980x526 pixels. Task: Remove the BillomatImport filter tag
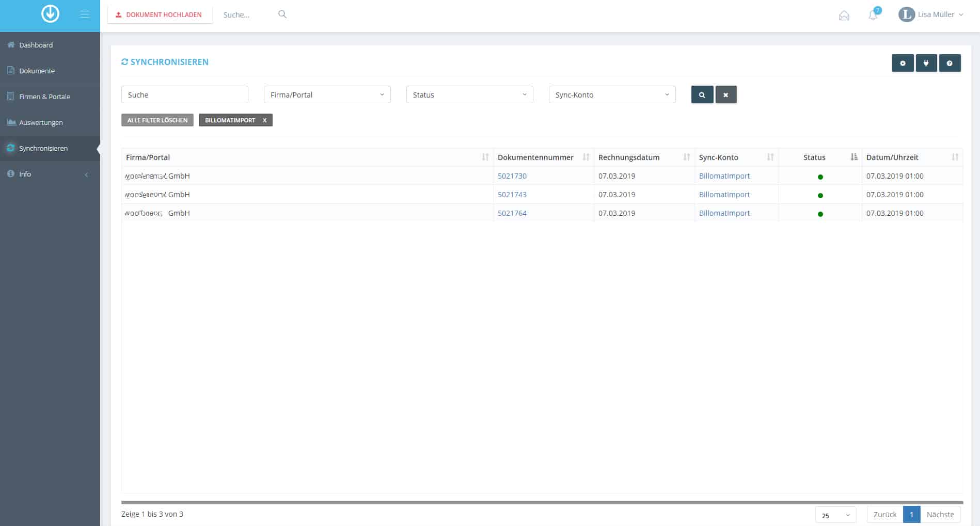264,120
